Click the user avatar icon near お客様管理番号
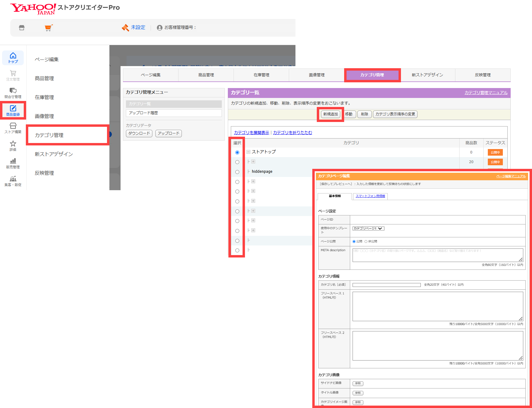This screenshot has width=532, height=408. point(160,28)
